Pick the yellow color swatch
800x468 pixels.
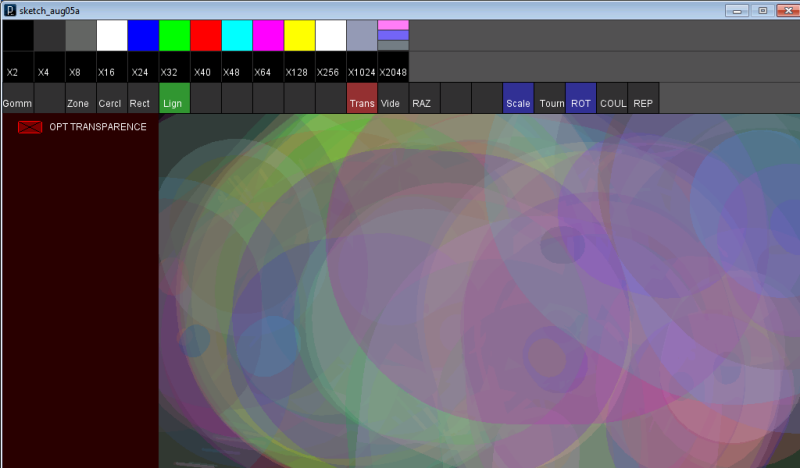(x=299, y=36)
